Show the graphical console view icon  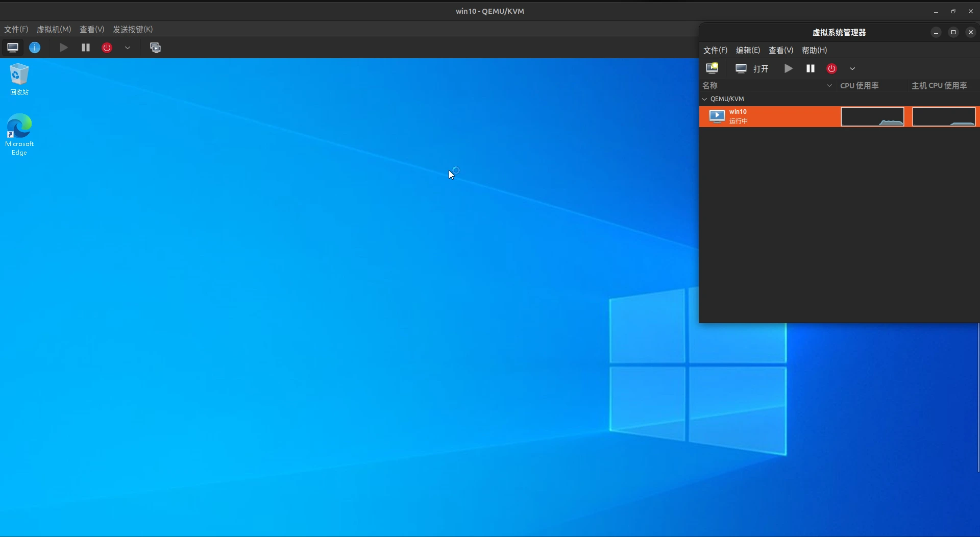point(13,47)
